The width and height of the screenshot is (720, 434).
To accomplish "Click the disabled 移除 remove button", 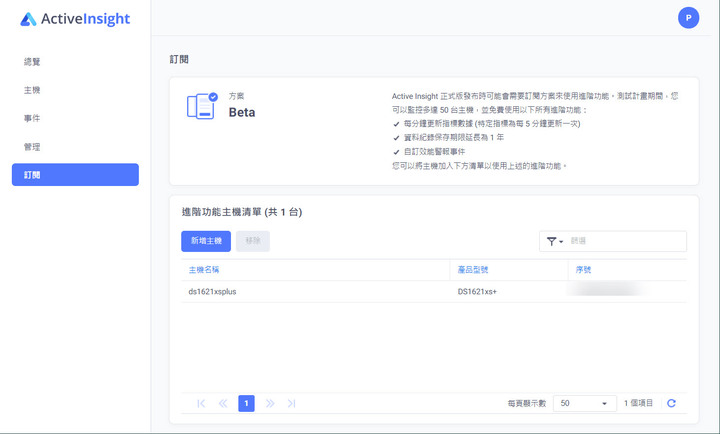I will (x=253, y=241).
